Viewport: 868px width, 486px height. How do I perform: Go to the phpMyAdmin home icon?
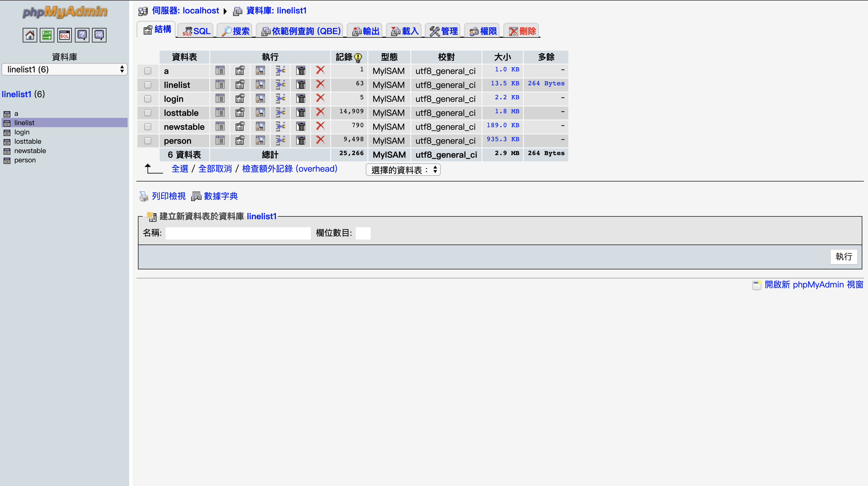point(30,35)
